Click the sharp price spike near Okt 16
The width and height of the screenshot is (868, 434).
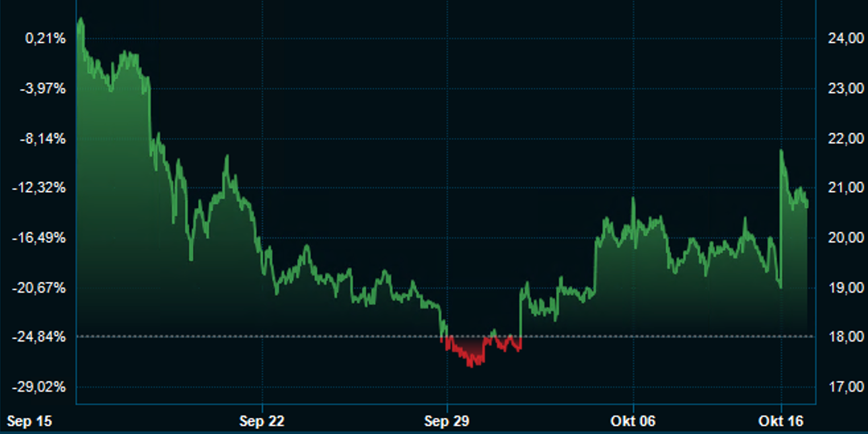(781, 152)
